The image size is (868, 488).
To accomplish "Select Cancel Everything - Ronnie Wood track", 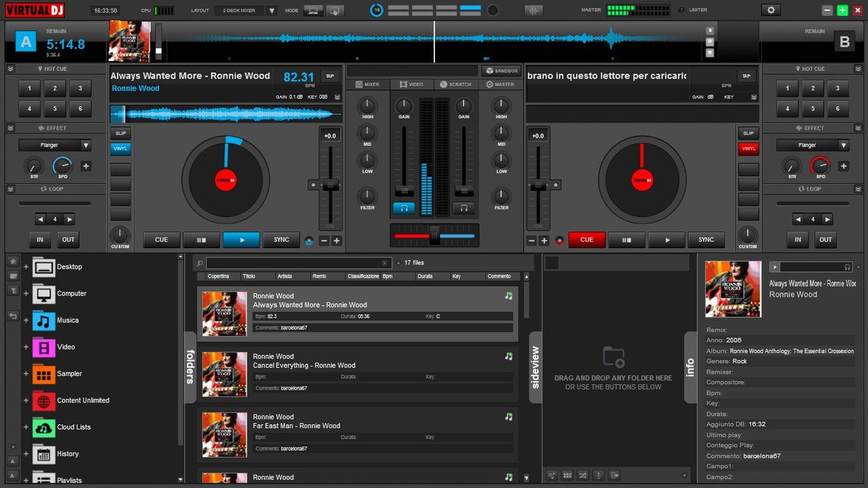I will coord(358,373).
